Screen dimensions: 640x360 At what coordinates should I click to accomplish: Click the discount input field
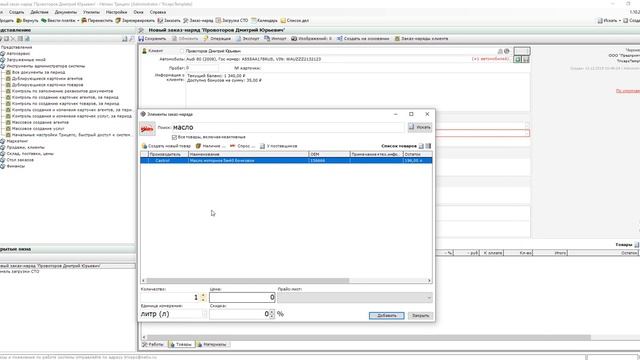tap(239, 314)
